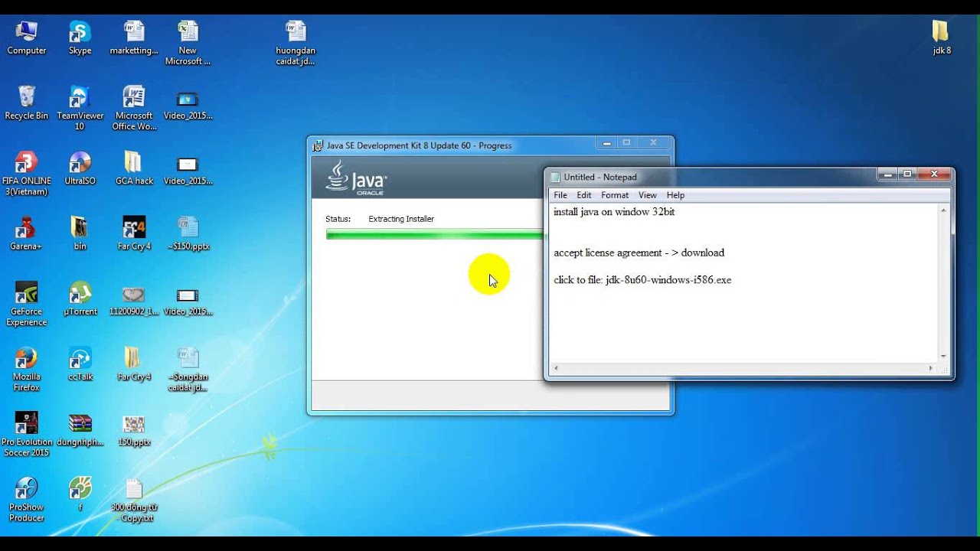Click the Java installer extraction progress bar

coord(434,234)
